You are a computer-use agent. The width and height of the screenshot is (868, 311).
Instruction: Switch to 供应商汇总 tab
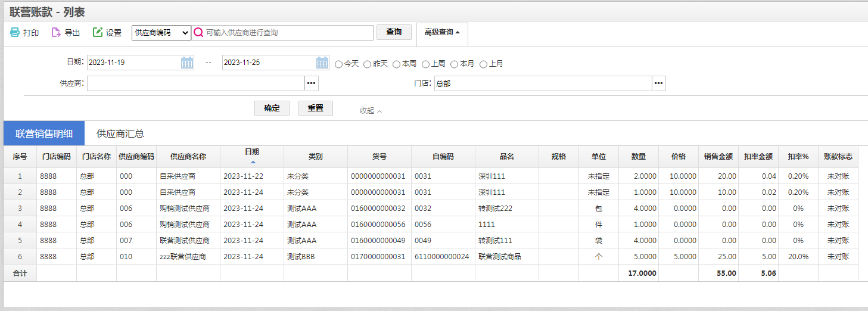tap(120, 133)
